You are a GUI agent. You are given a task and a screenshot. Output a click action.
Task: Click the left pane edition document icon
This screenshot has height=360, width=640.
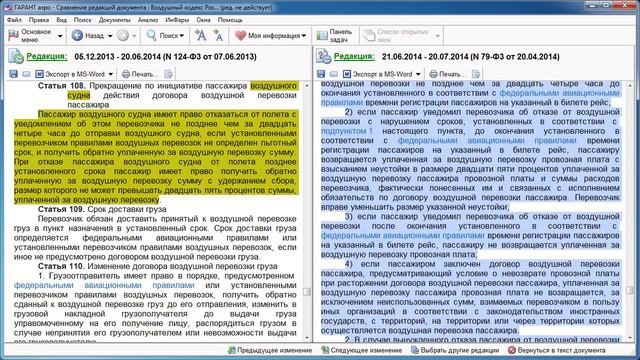pos(16,56)
